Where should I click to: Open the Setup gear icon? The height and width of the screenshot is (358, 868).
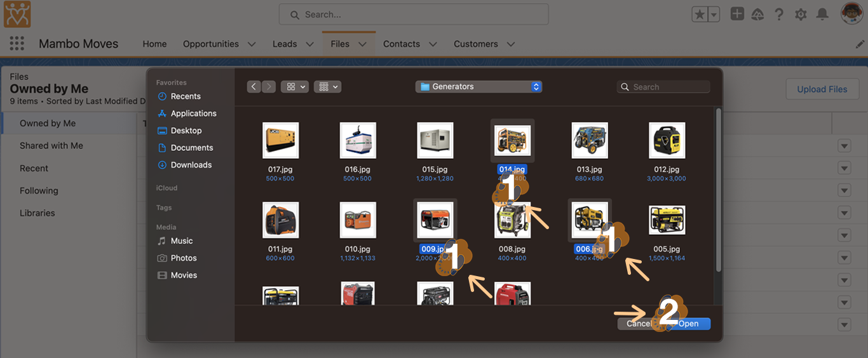[801, 15]
